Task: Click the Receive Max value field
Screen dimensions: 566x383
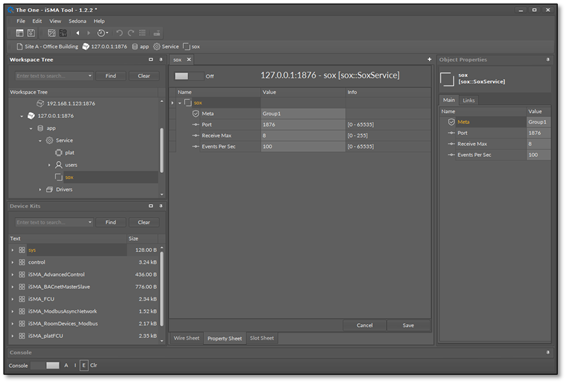Action: (303, 136)
